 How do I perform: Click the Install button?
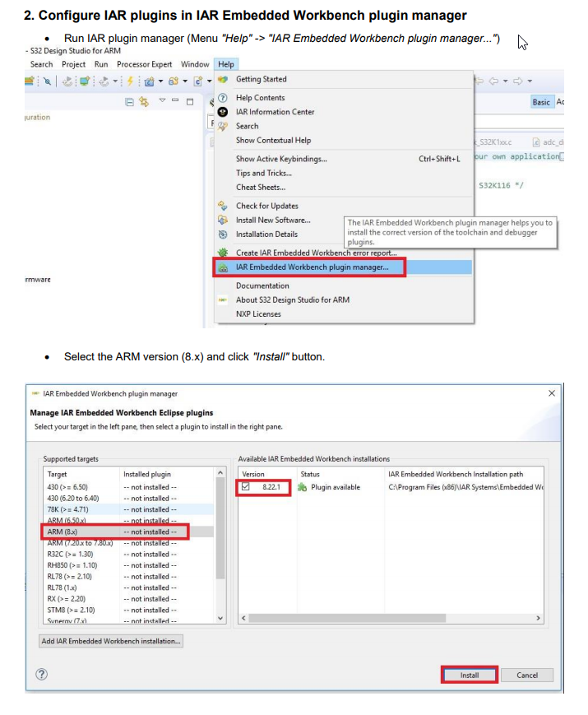click(x=470, y=675)
